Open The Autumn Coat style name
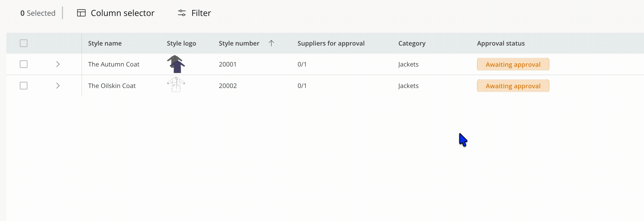Viewport: 644px width, 221px height. click(114, 64)
